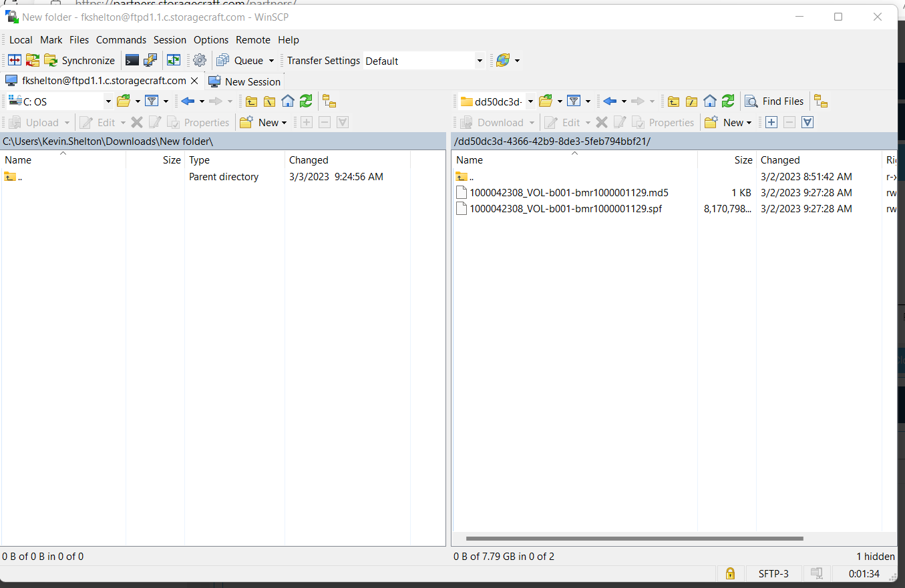905x588 pixels.
Task: Open the Preferences gear icon
Action: 199,60
